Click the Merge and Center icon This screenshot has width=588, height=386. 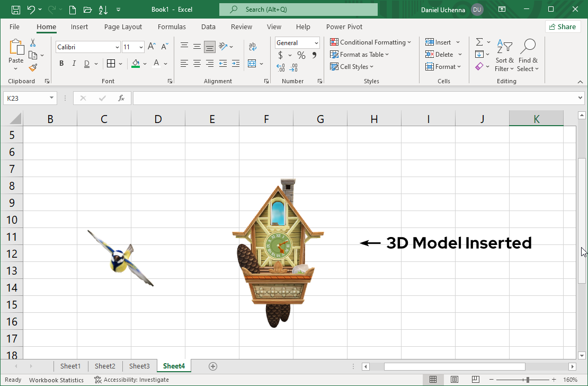coord(253,63)
